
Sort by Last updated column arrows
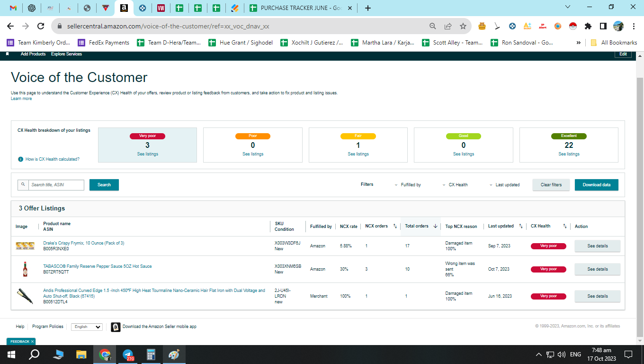[521, 226]
